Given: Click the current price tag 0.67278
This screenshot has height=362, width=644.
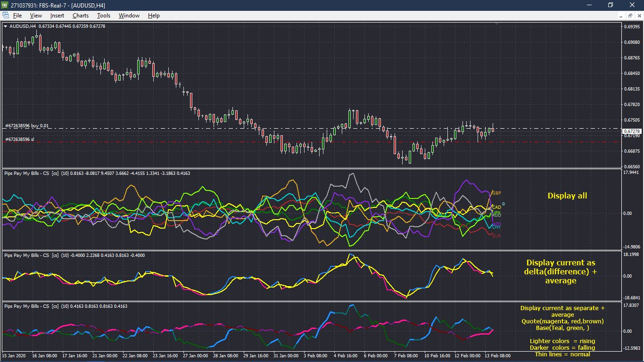Looking at the screenshot, I should coord(631,131).
